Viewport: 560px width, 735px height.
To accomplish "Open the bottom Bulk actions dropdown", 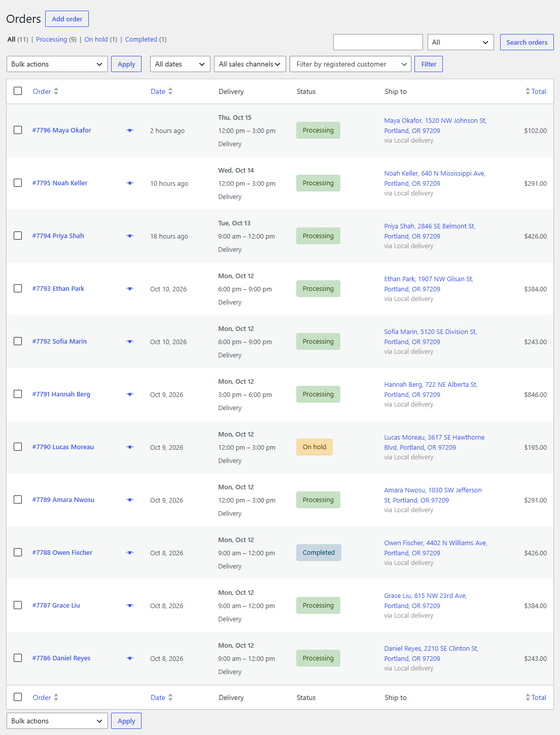I will pyautogui.click(x=57, y=721).
